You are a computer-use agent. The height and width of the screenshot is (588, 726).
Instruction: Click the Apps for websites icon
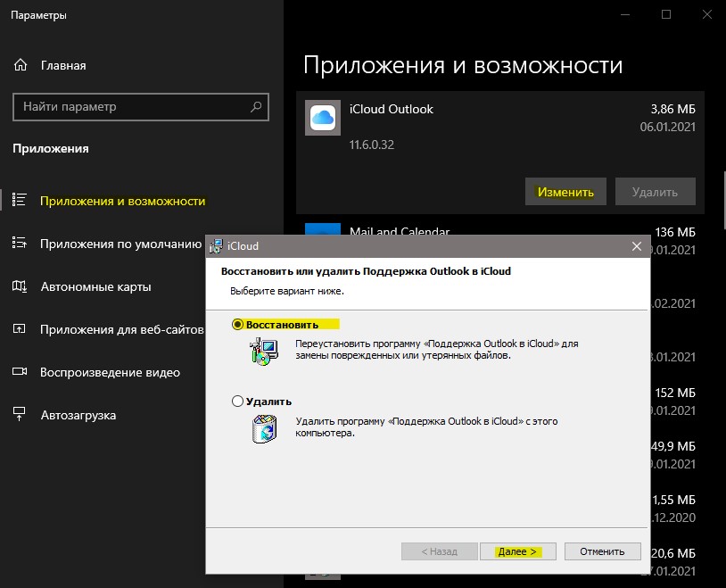coord(20,329)
